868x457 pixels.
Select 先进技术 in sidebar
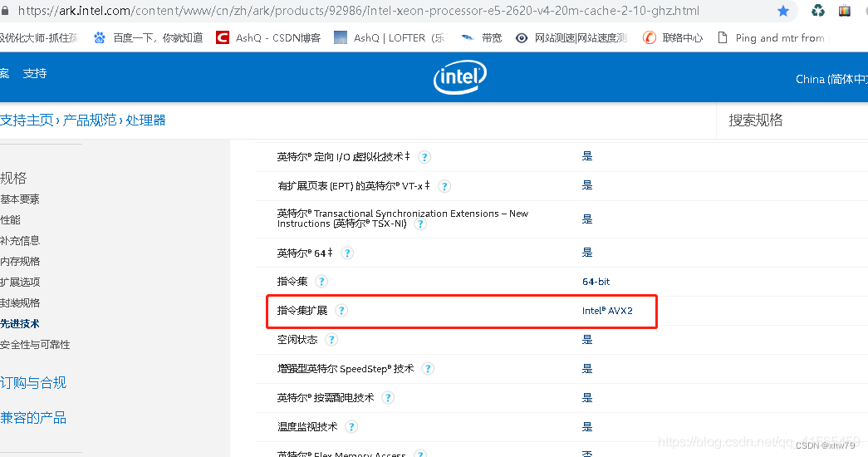point(20,323)
